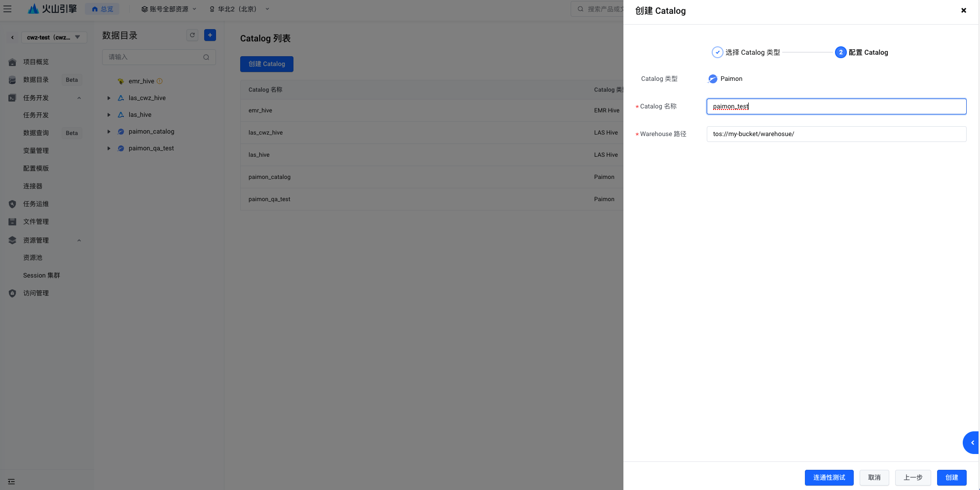Click las_hive row in Catalog table
980x490 pixels.
click(432, 155)
